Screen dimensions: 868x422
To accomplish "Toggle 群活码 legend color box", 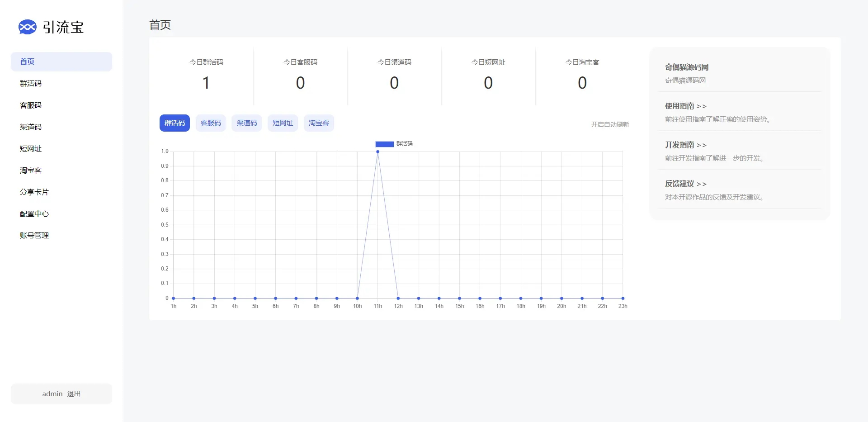I will 384,144.
